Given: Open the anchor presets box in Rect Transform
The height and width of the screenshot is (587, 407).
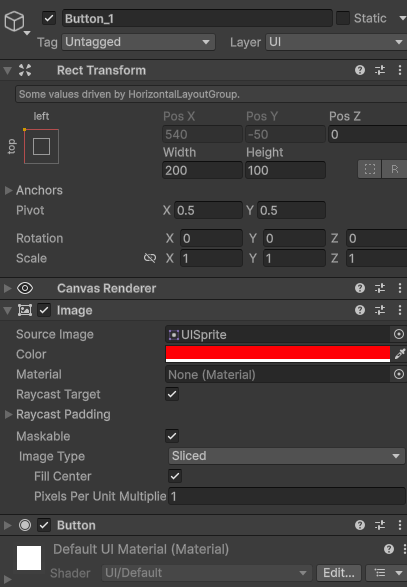Looking at the screenshot, I should click(41, 146).
